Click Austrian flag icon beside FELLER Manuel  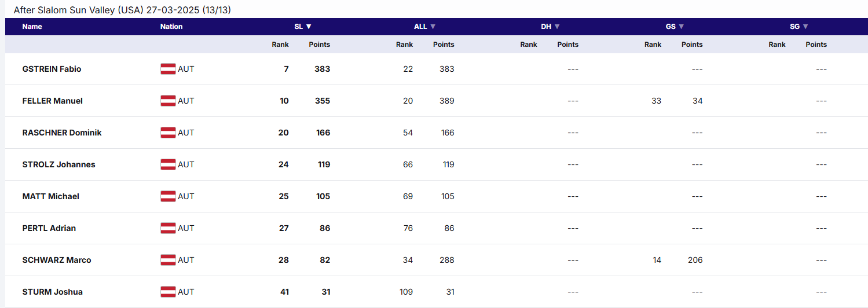[x=168, y=101]
